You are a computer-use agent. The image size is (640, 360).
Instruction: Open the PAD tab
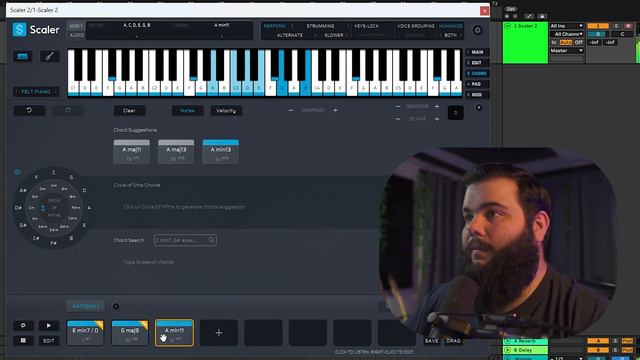tap(477, 84)
